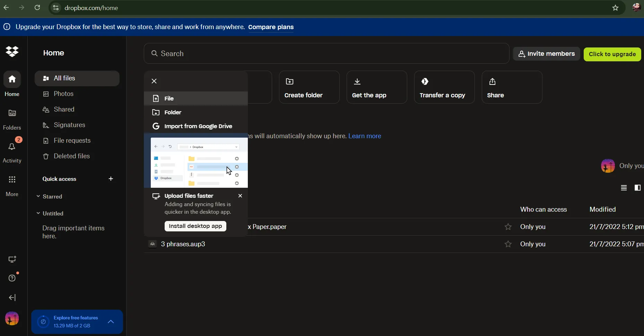This screenshot has width=644, height=336.
Task: Click the Home heading in the sidebar
Action: pyautogui.click(x=54, y=53)
